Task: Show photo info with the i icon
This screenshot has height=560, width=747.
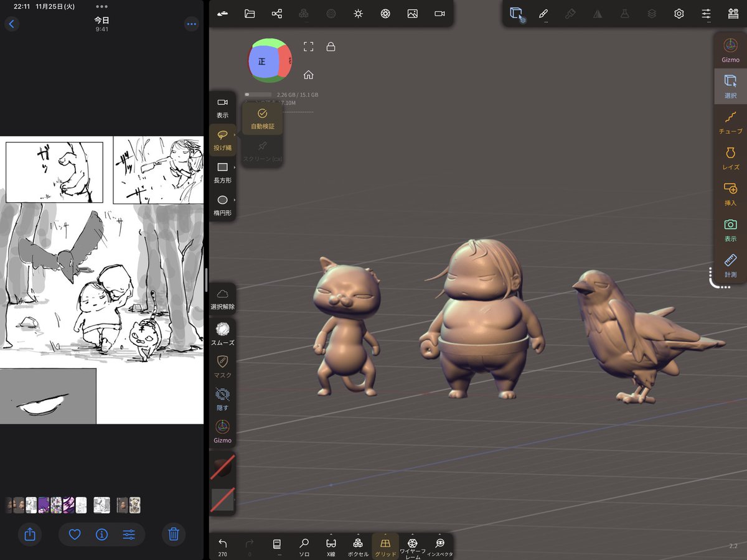Action: click(101, 534)
